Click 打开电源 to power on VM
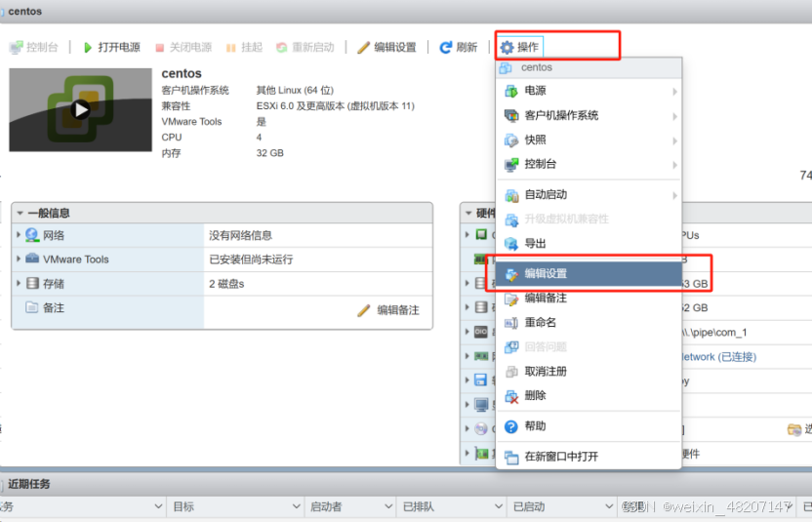This screenshot has width=812, height=522. click(112, 47)
